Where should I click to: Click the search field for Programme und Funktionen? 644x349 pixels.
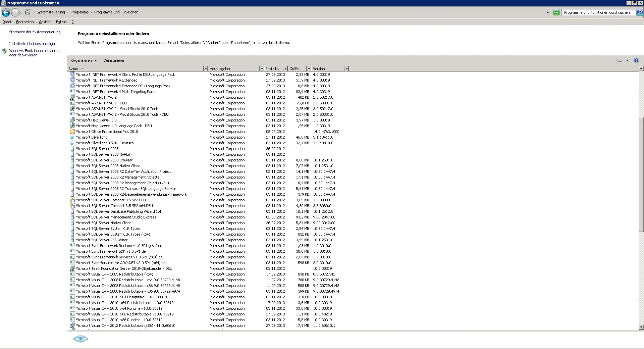597,12
